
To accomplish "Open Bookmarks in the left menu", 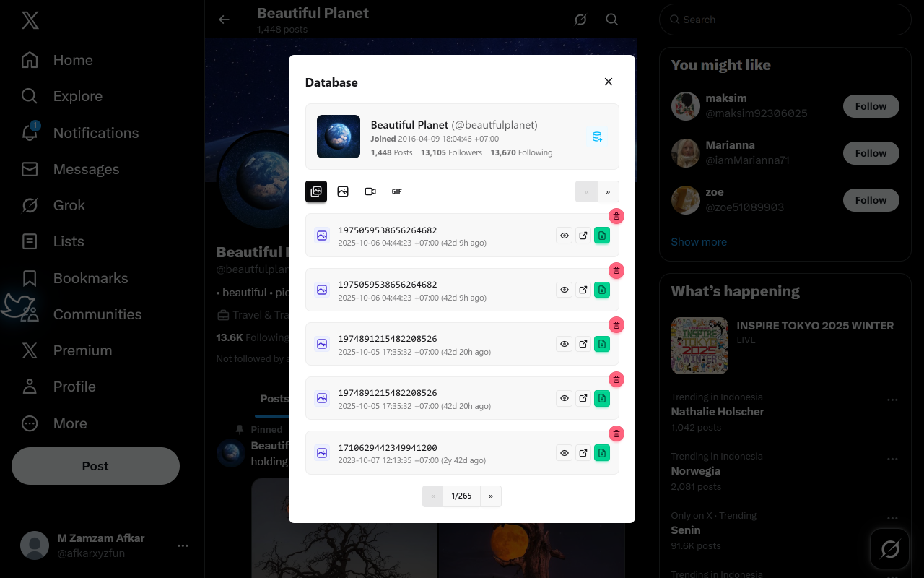I will point(90,277).
